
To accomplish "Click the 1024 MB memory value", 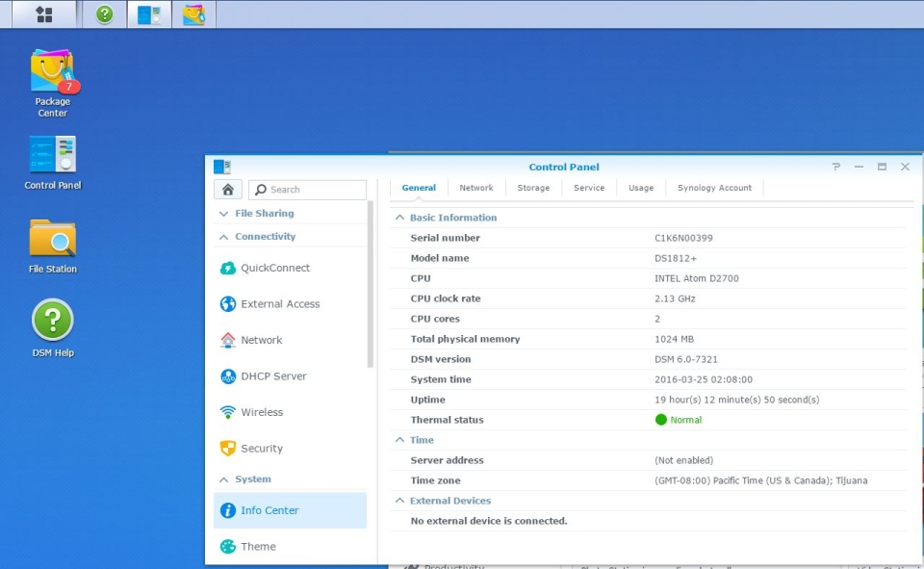I will pyautogui.click(x=674, y=339).
